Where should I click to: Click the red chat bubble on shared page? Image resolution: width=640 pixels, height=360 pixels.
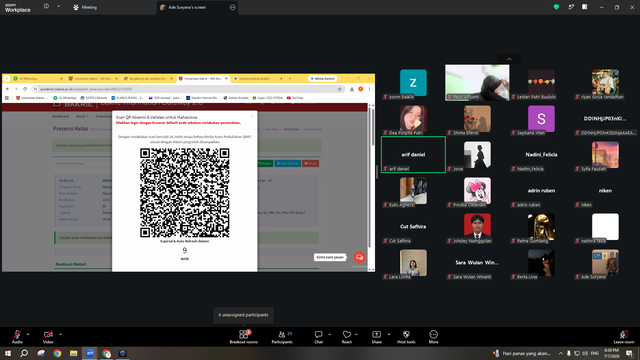coord(359,257)
